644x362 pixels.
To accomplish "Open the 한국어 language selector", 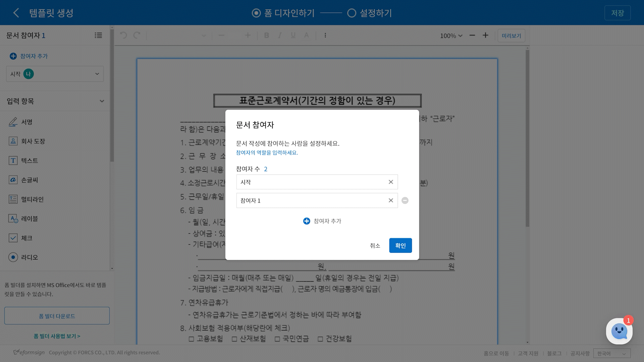I will pos(611,353).
